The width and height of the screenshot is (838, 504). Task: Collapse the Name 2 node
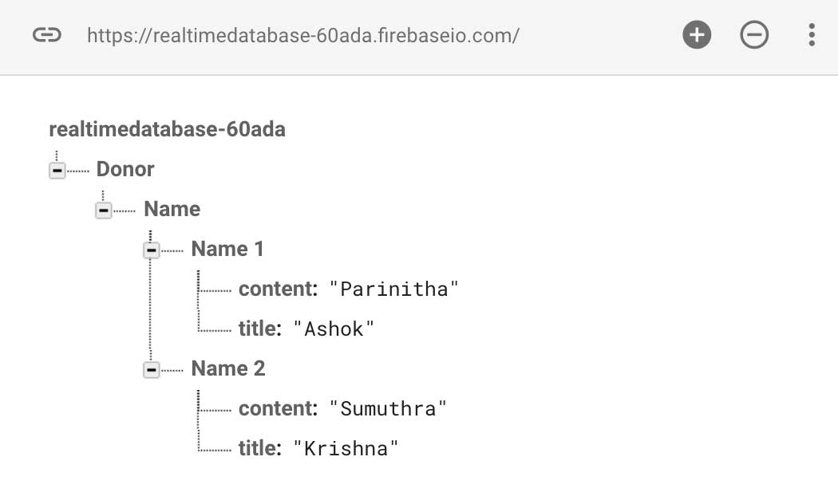[x=151, y=370]
